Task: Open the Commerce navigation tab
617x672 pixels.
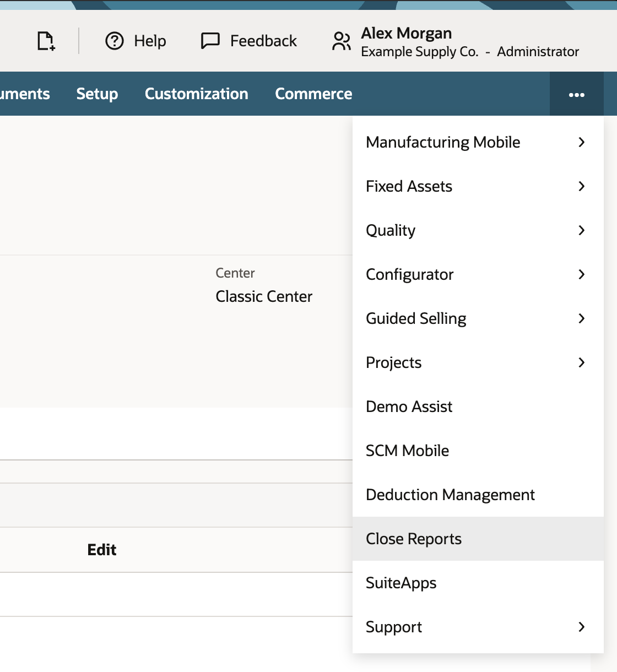Action: coord(313,94)
